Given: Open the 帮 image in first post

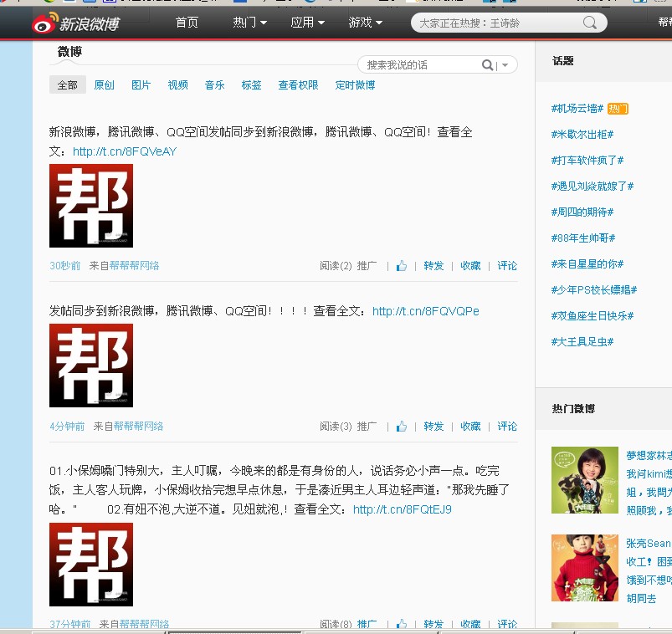Looking at the screenshot, I should 91,206.
